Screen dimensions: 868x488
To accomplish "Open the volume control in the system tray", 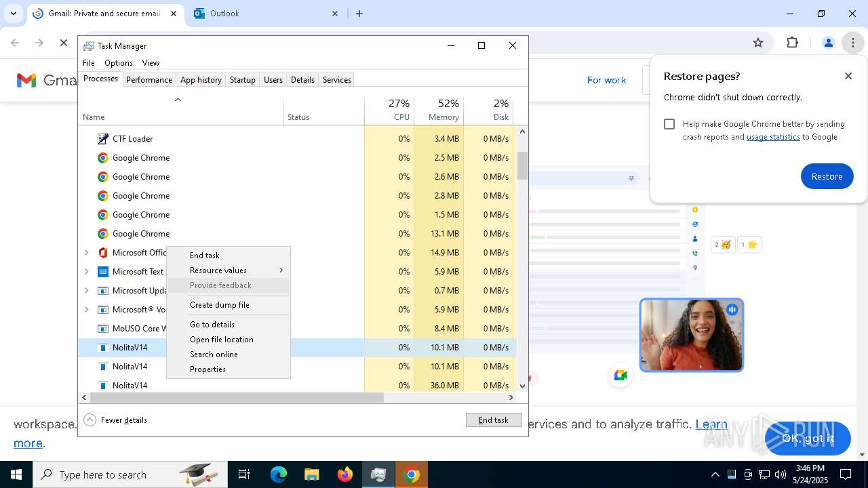I will pyautogui.click(x=781, y=474).
